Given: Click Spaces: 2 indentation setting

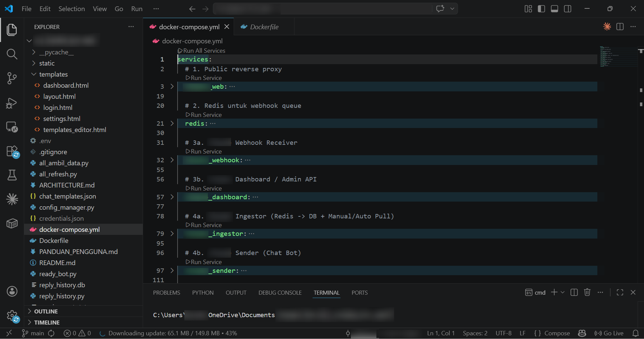Looking at the screenshot, I should (x=475, y=333).
